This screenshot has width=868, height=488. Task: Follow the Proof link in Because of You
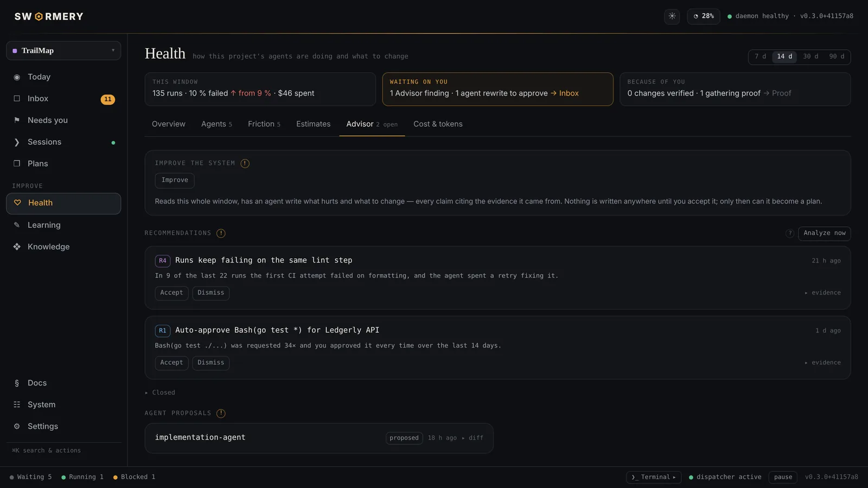point(777,93)
